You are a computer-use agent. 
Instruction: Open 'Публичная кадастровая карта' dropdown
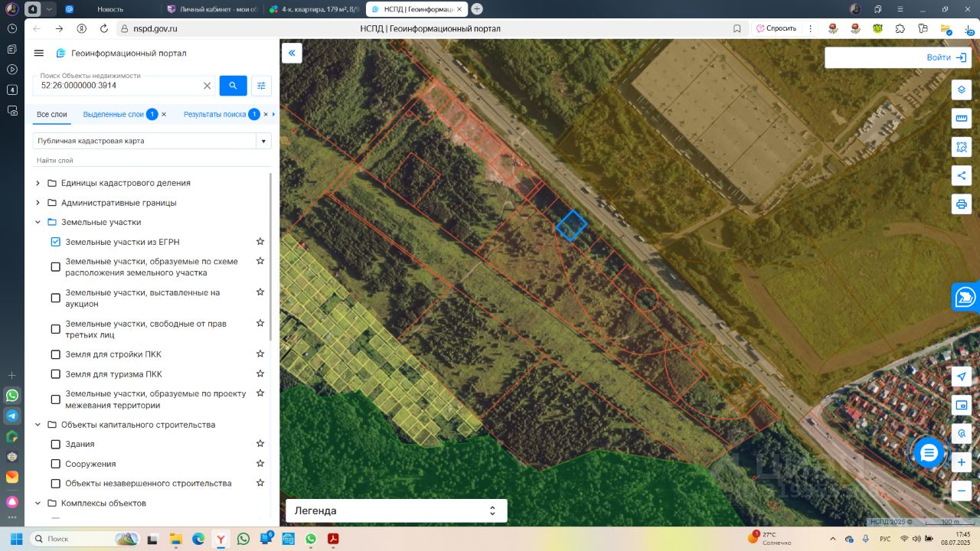[x=263, y=141]
